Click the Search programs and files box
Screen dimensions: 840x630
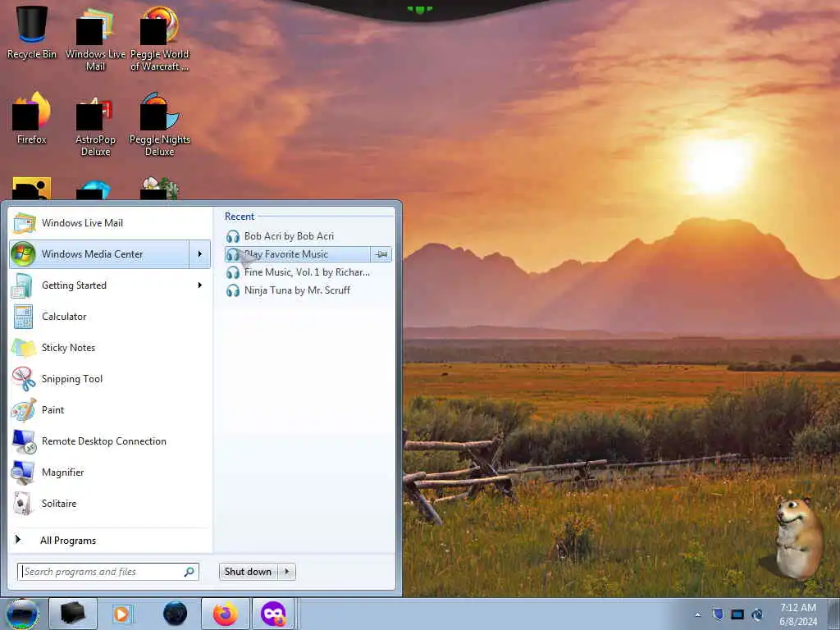pyautogui.click(x=107, y=572)
